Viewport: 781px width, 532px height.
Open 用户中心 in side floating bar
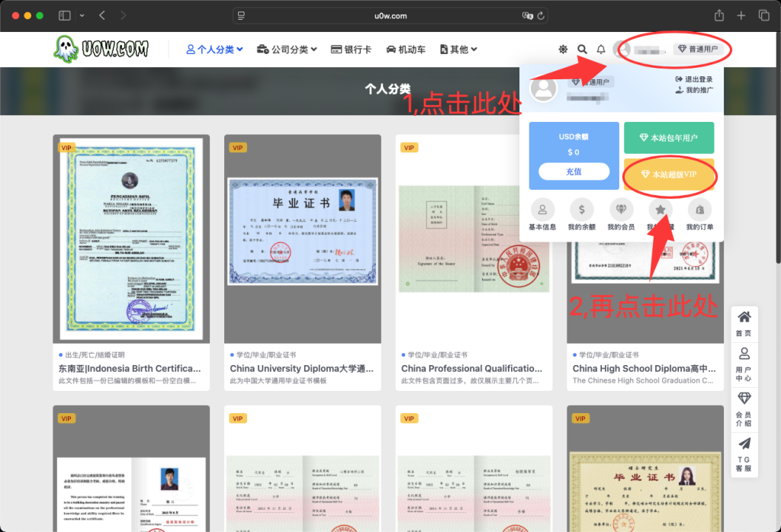coord(744,365)
